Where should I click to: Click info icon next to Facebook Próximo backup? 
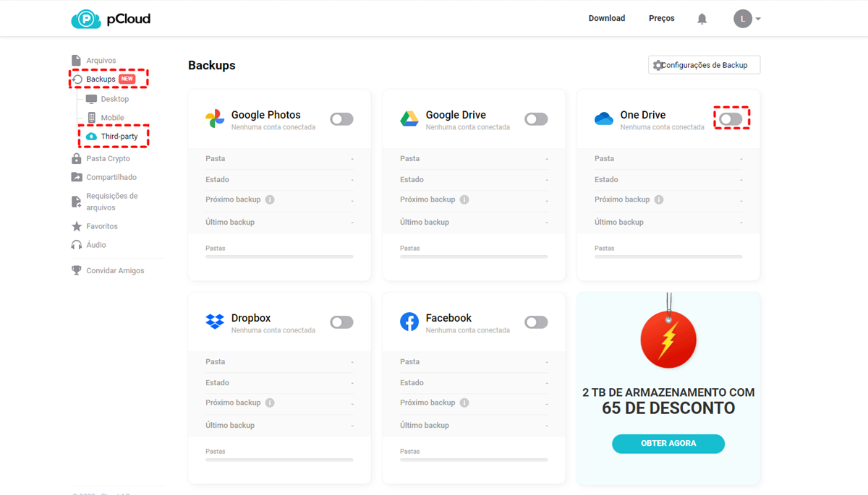[464, 403]
